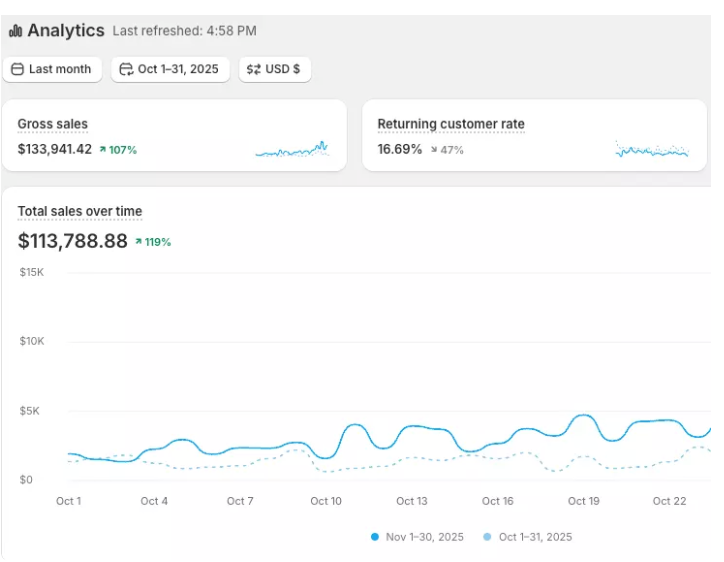
Task: Click the Analytics bar chart icon
Action: pos(15,31)
